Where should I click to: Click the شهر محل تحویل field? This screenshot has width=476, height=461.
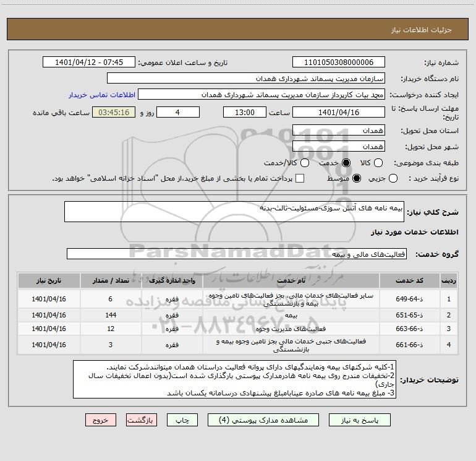point(339,146)
